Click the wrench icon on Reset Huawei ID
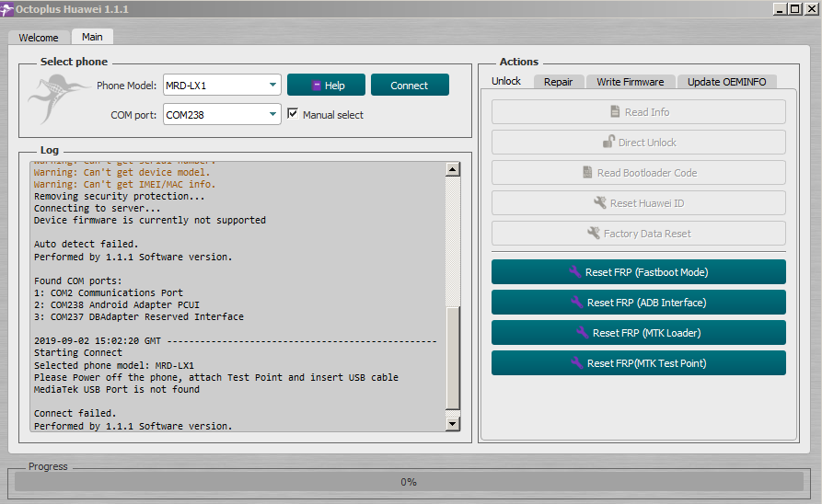Viewport: 822px width, 504px height. pyautogui.click(x=600, y=202)
